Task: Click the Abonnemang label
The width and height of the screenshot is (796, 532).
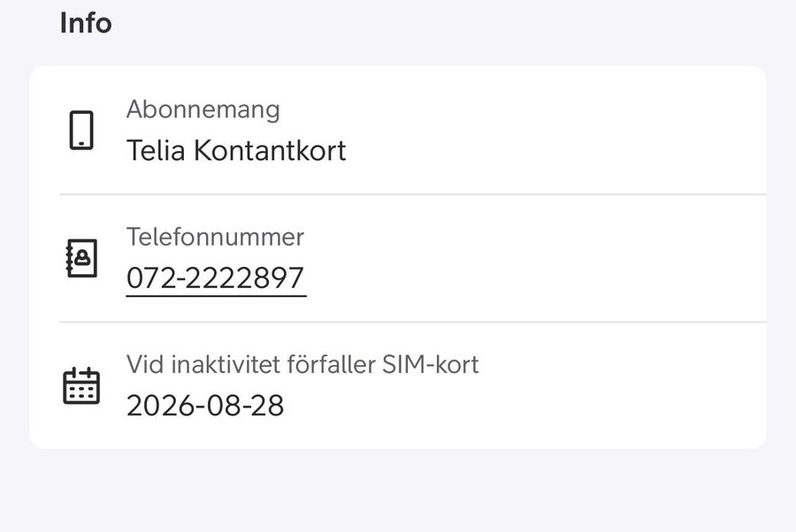Action: click(x=203, y=110)
